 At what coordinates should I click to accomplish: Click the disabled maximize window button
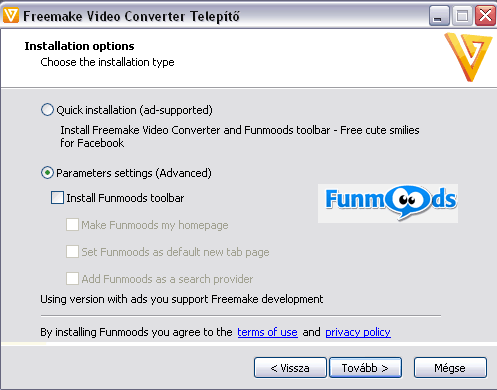(462, 15)
